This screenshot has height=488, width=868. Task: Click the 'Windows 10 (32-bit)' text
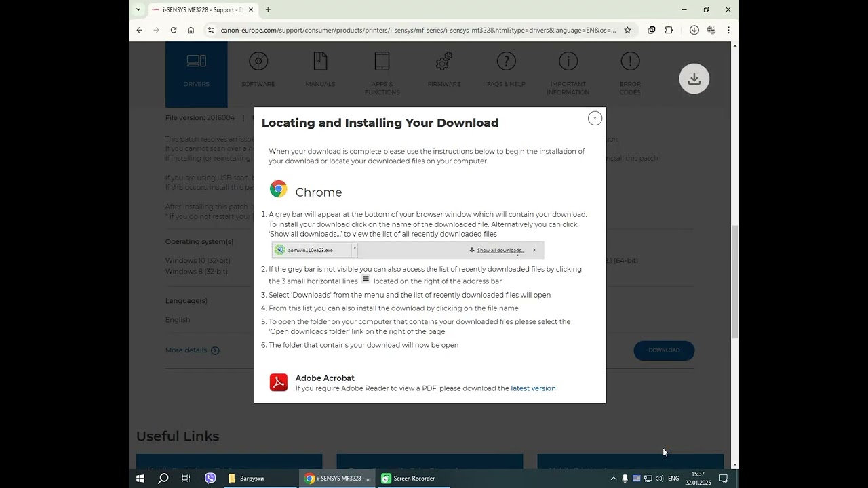coord(198,261)
